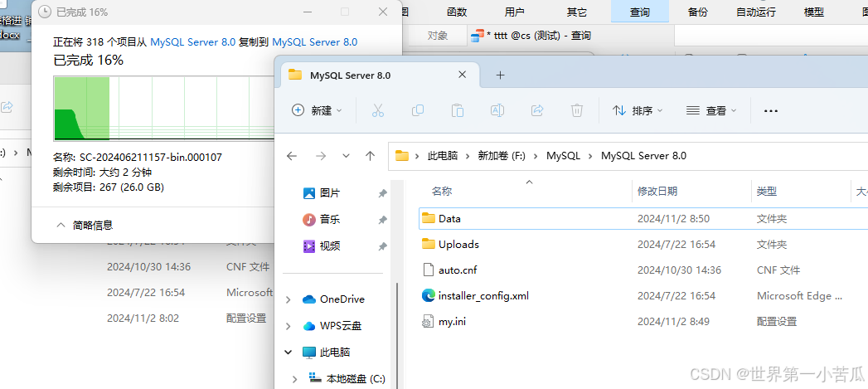The image size is (868, 389).
Task: Switch to the 对象 tab in Navicat
Action: 438,36
